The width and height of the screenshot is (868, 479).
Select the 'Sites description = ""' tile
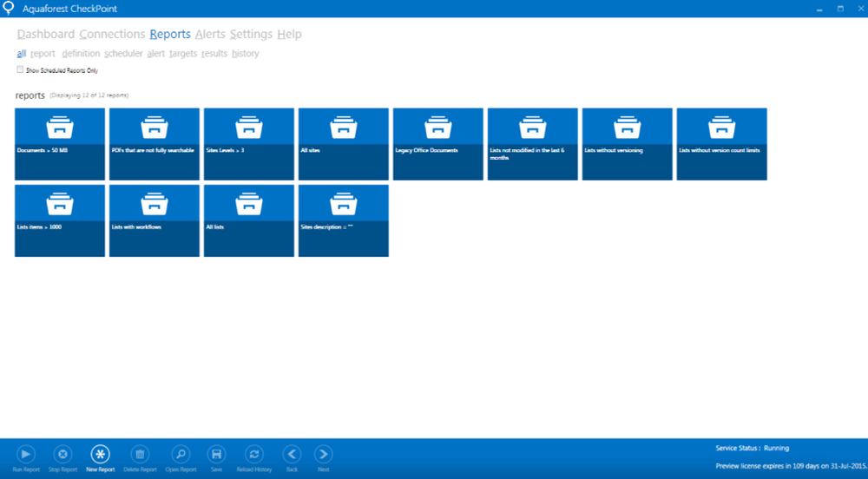click(x=344, y=220)
